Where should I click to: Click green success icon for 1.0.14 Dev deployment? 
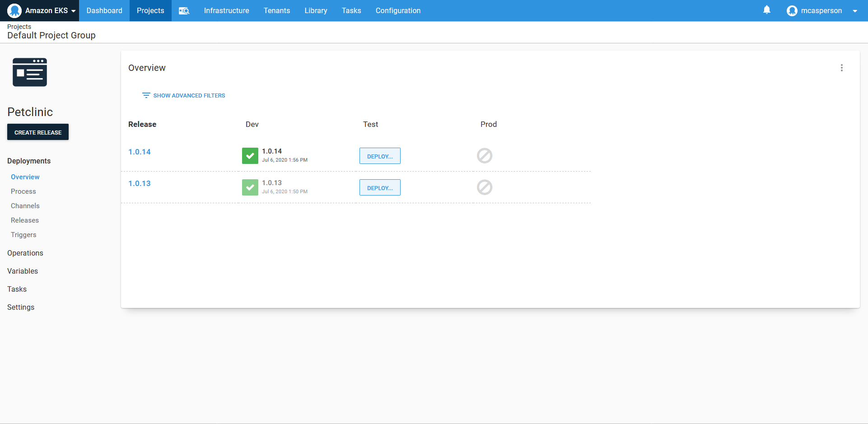(250, 155)
